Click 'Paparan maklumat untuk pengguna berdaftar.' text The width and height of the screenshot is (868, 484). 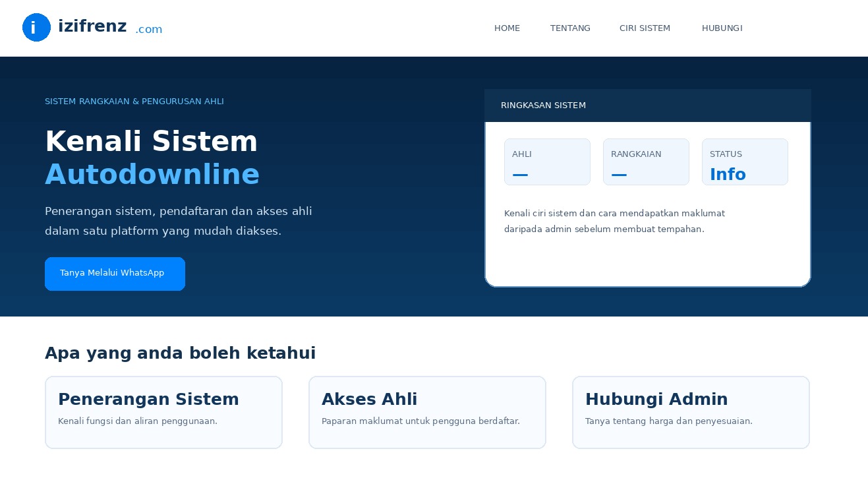[x=420, y=421]
